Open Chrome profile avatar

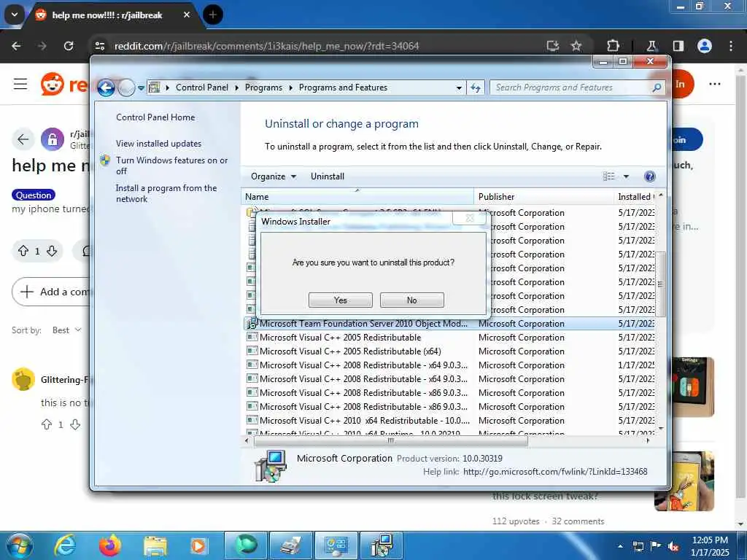click(705, 46)
